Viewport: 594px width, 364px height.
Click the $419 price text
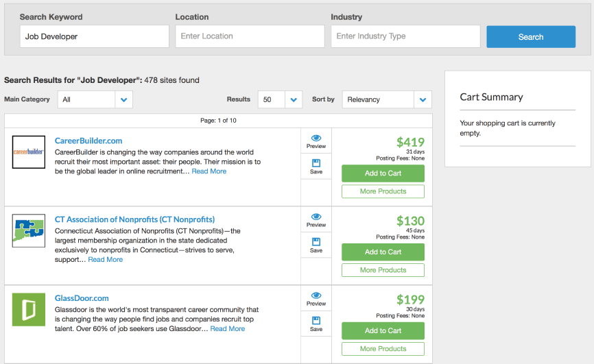pos(410,143)
